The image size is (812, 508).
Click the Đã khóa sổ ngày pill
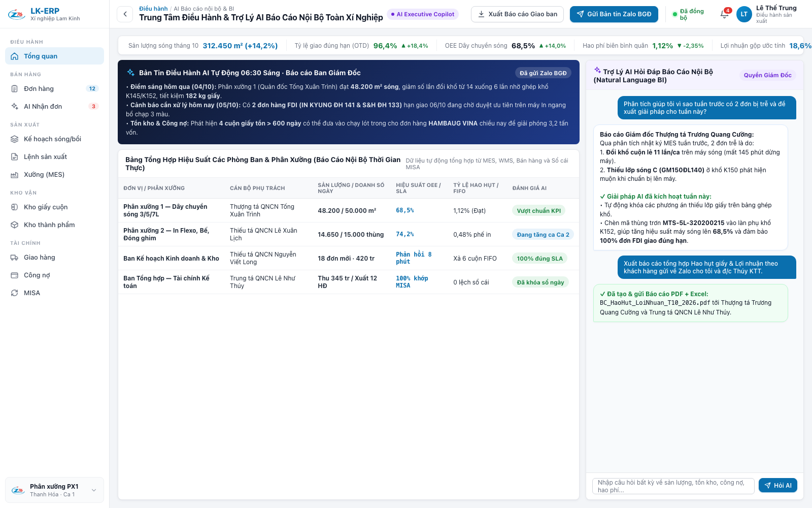click(x=540, y=282)
